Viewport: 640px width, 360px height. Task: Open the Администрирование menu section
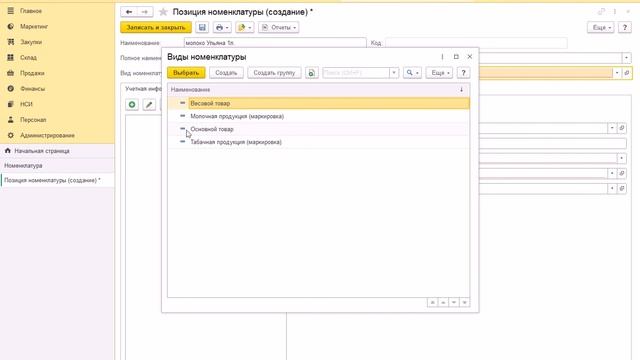coord(47,135)
